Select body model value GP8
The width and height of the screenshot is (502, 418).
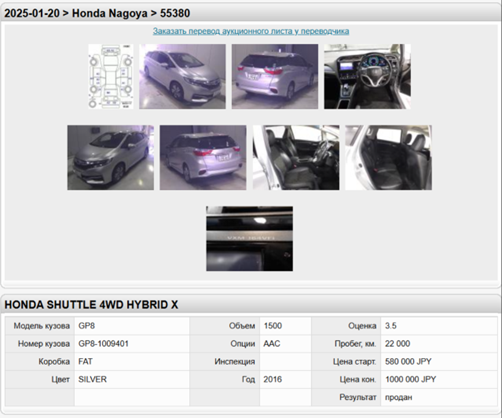tap(87, 326)
